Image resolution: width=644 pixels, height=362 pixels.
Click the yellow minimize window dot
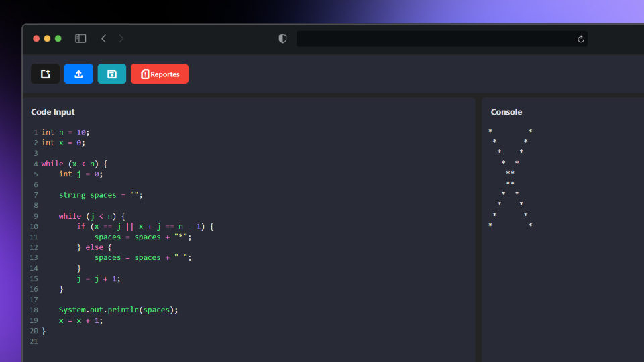[47, 39]
